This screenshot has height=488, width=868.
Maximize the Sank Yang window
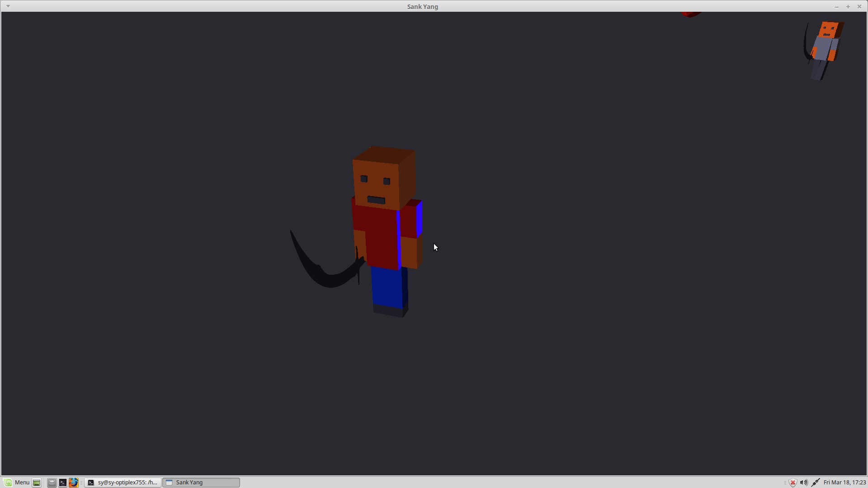click(x=848, y=6)
